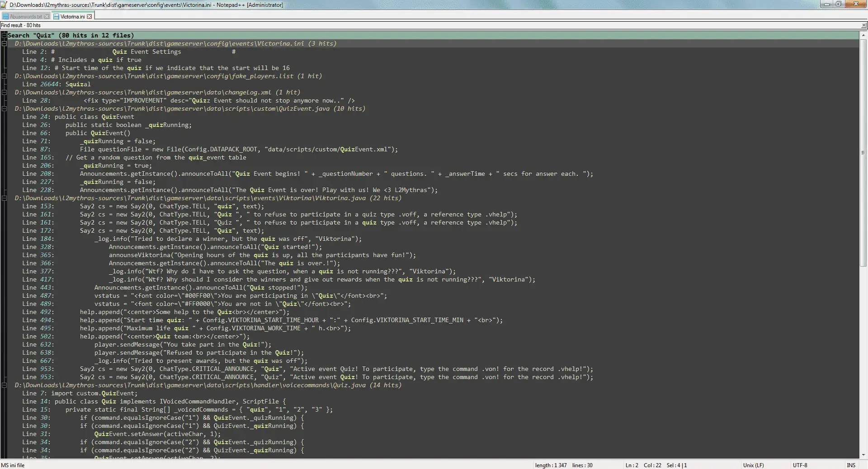Click the Find result panel scrollbar thumb

click(x=863, y=153)
